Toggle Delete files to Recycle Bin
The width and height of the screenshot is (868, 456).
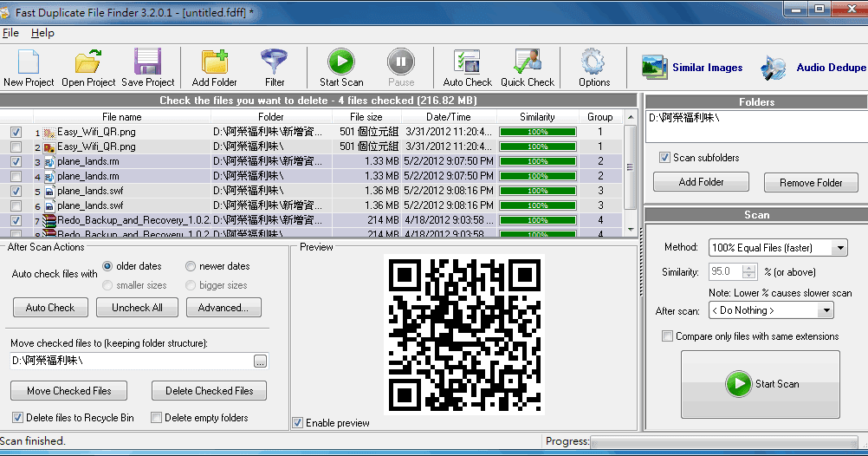click(x=17, y=418)
